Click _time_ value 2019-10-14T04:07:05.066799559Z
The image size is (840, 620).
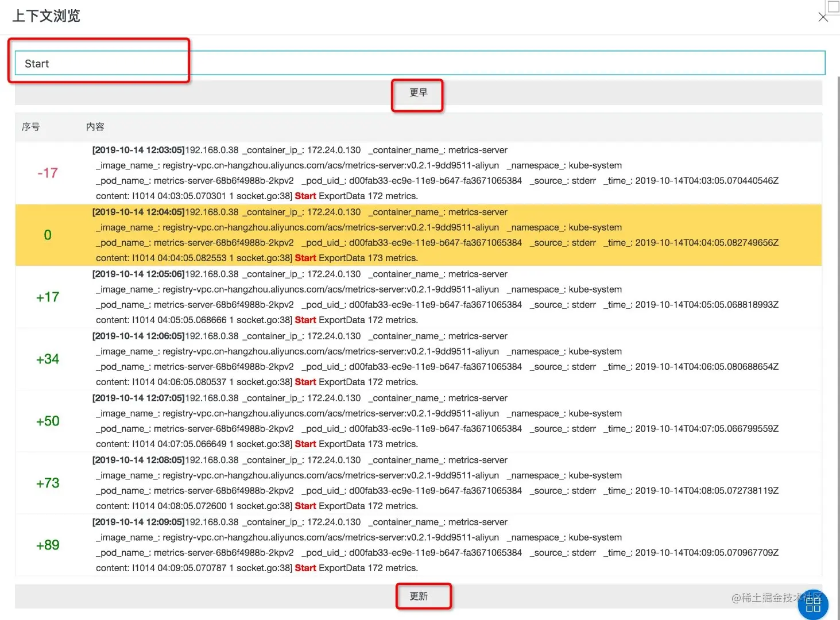point(707,428)
